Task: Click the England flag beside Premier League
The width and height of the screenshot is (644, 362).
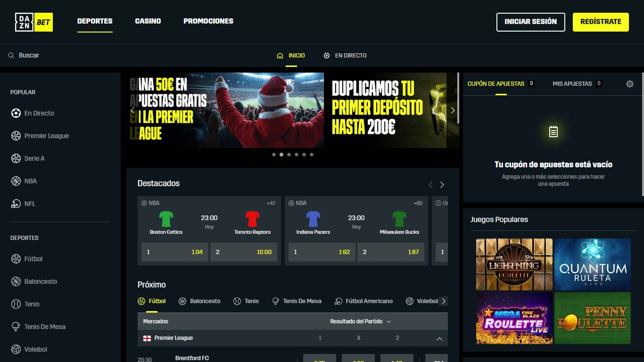Action: (147, 338)
